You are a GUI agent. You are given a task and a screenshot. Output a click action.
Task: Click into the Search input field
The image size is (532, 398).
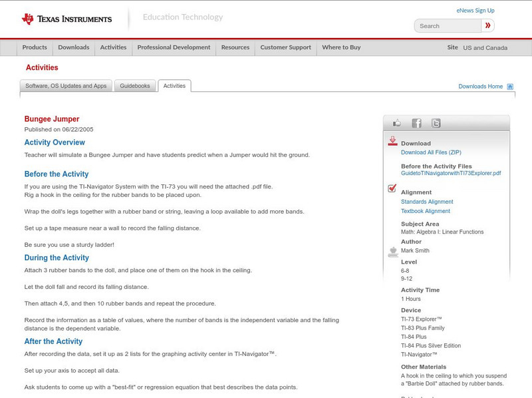(448, 26)
